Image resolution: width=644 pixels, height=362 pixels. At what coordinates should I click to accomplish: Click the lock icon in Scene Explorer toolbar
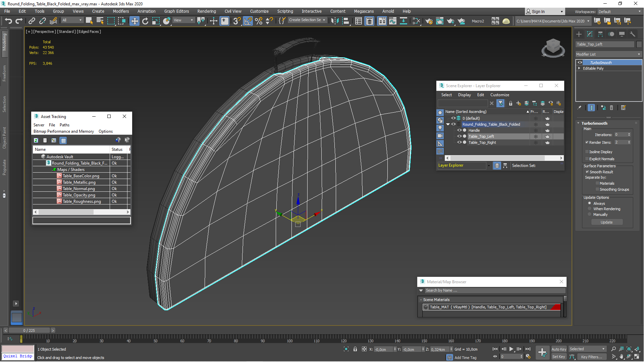(x=511, y=103)
